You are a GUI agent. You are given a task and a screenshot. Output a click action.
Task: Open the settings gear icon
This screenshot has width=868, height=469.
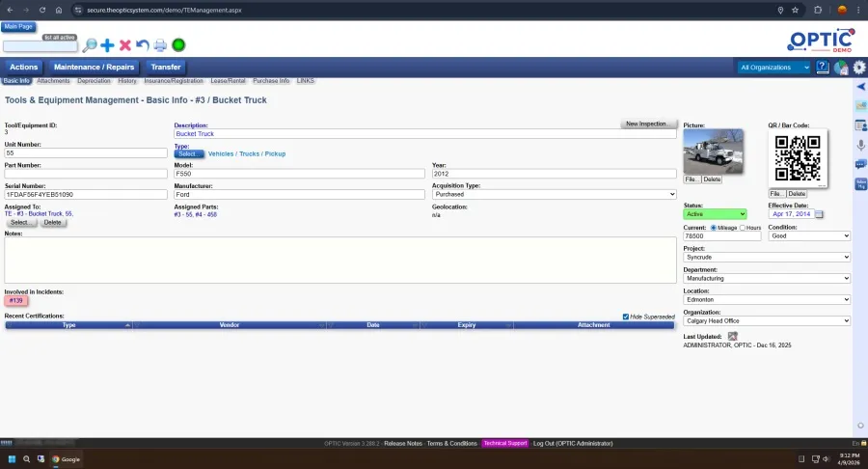(x=859, y=68)
